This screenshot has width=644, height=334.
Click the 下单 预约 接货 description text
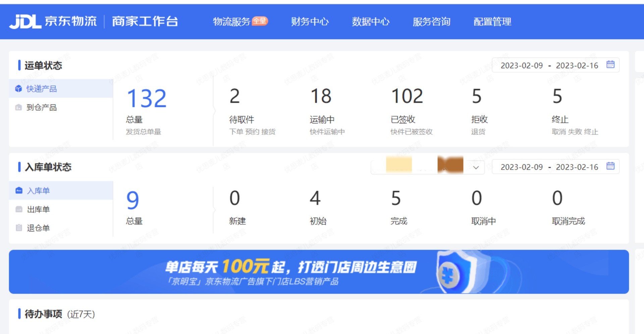click(252, 132)
